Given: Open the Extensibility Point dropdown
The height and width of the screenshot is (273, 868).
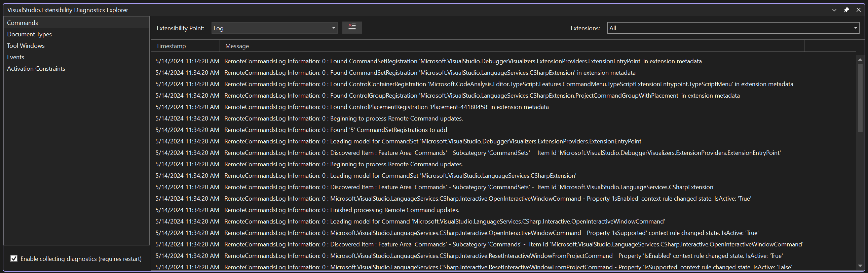Looking at the screenshot, I should [274, 28].
